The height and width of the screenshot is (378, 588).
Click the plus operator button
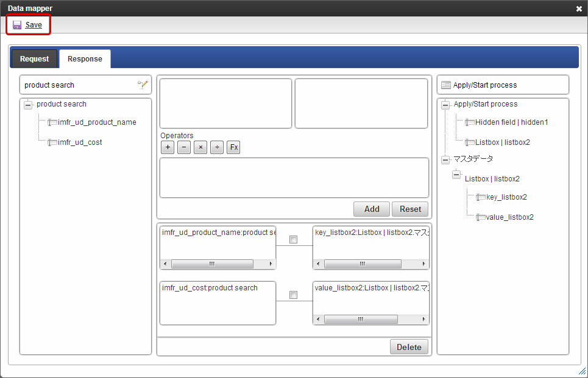click(168, 147)
